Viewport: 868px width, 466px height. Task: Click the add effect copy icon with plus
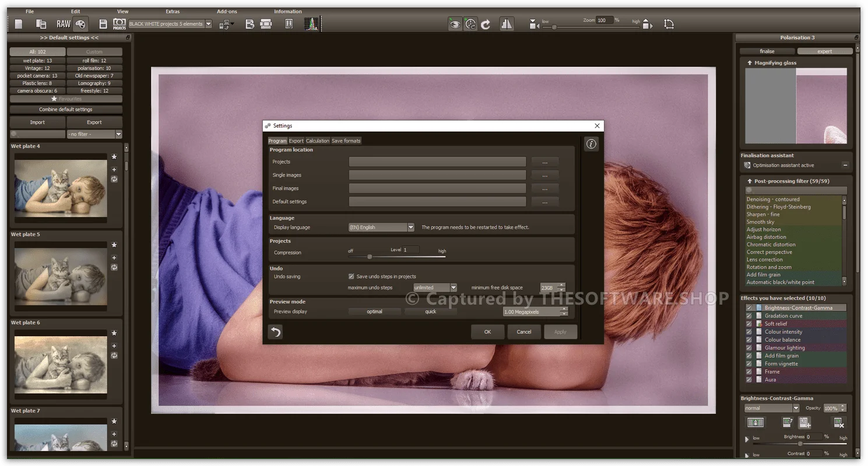(x=804, y=423)
